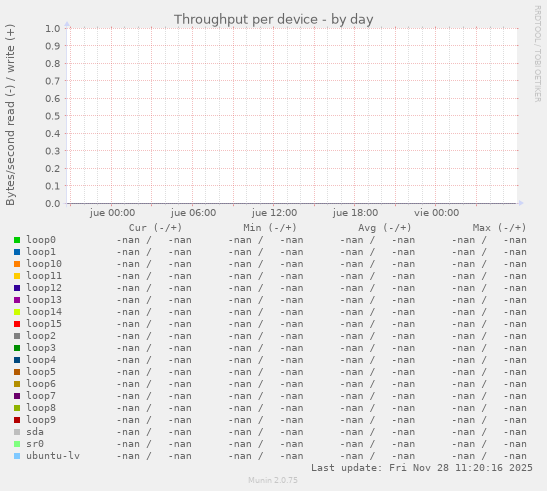The image size is (547, 491).
Task: Select the loop14 device label
Action: click(x=44, y=312)
